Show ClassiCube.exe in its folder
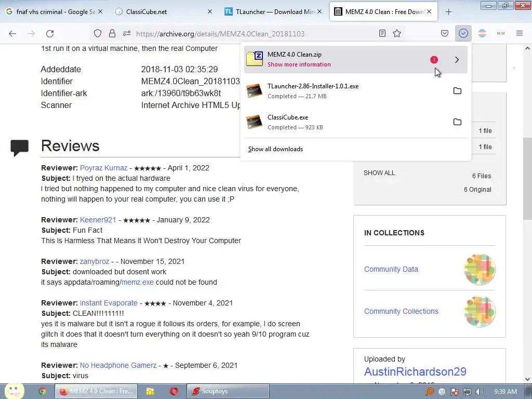532x399 pixels. 457,122
